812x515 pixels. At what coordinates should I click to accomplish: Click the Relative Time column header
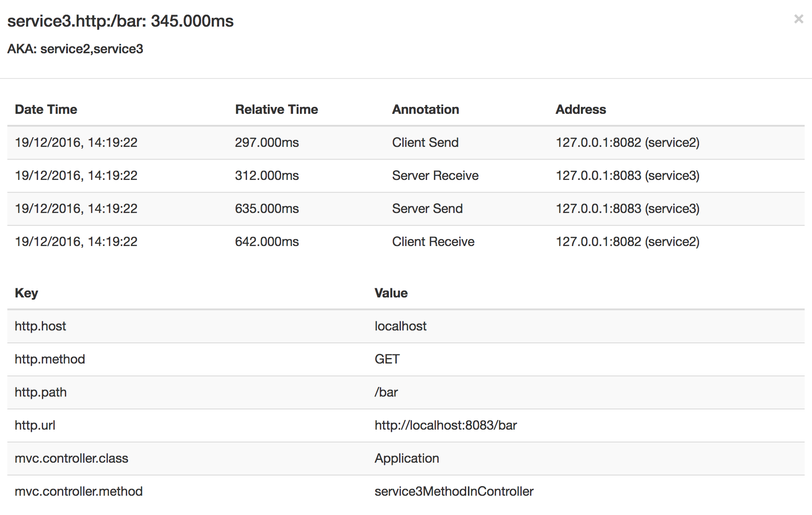click(276, 109)
